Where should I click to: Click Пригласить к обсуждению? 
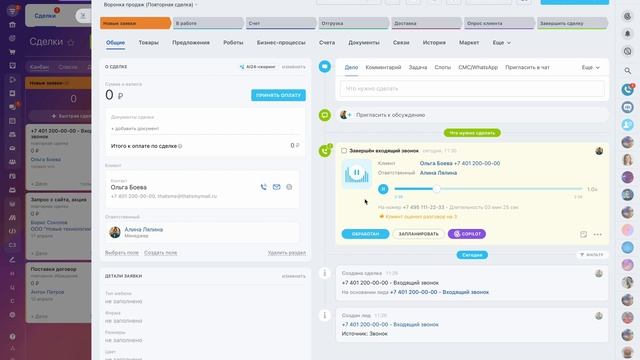point(391,115)
